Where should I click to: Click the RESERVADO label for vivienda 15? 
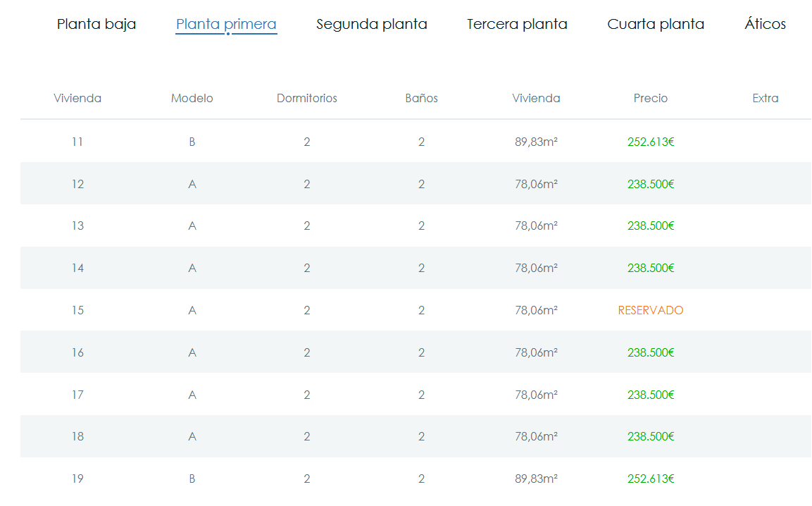(651, 310)
